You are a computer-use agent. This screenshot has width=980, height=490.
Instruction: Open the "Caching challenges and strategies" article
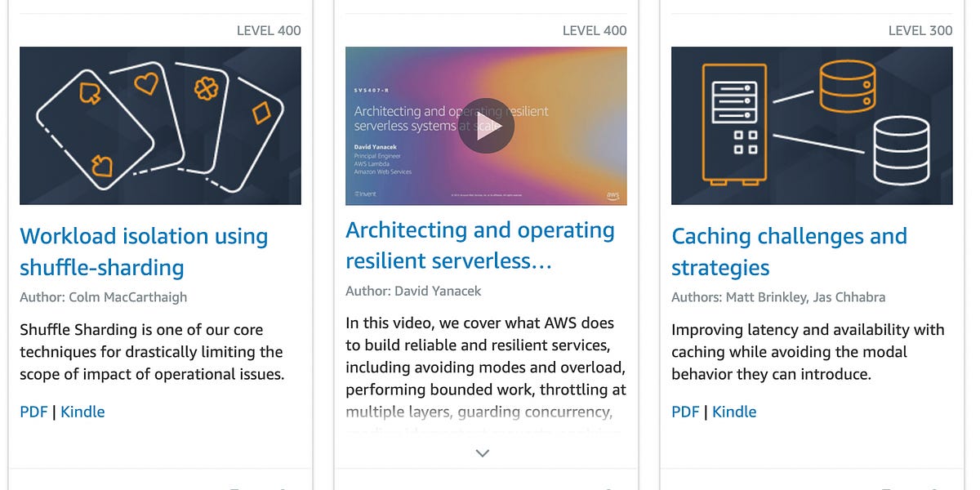(x=789, y=252)
